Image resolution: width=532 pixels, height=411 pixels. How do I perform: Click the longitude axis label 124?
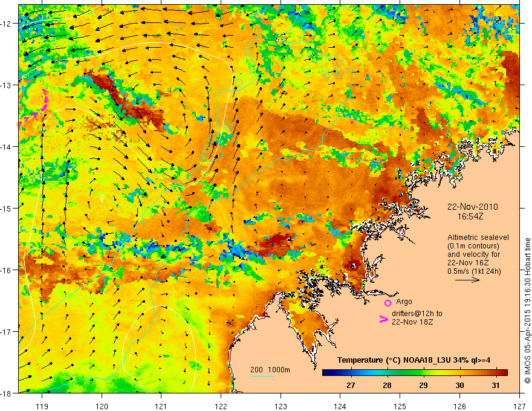340,406
